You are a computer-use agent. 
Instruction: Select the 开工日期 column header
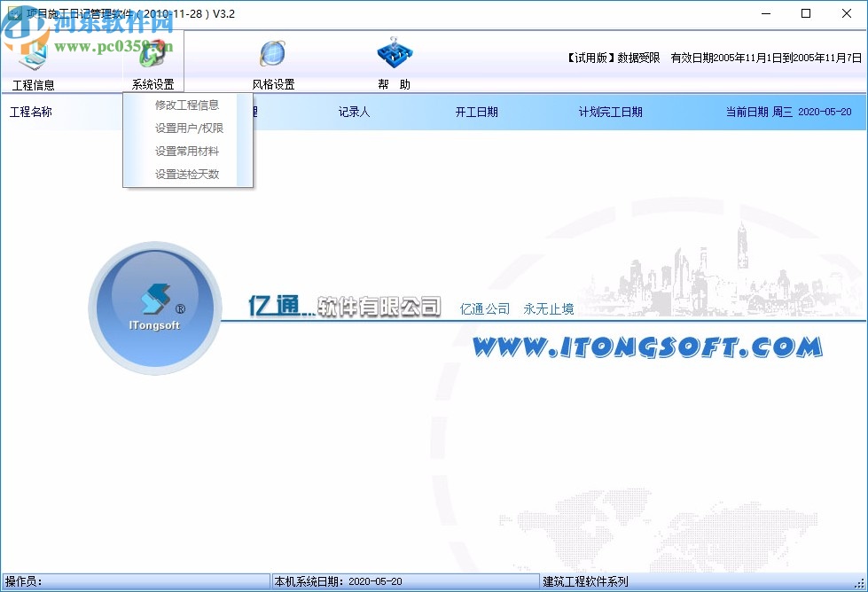[x=478, y=112]
